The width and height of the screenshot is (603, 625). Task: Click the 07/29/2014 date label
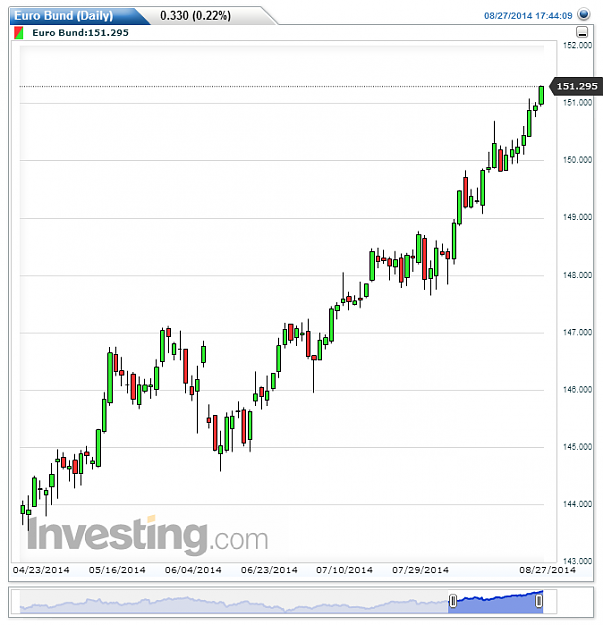[x=420, y=570]
